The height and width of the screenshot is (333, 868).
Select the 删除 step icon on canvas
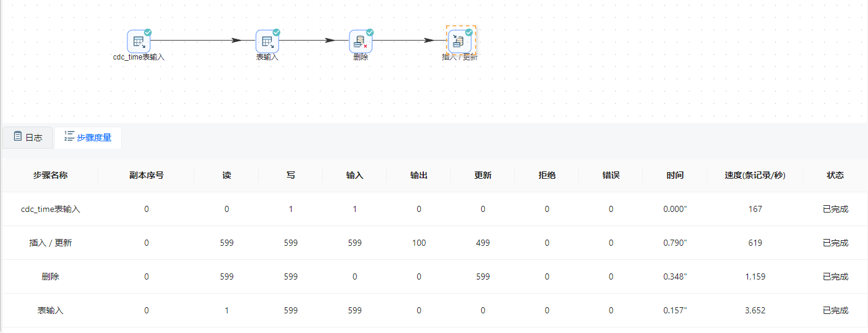360,41
